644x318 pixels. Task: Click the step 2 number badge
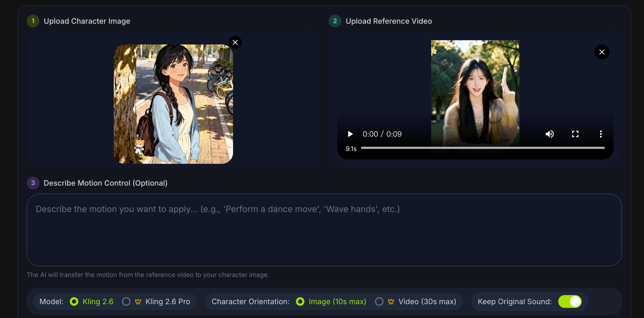[335, 21]
